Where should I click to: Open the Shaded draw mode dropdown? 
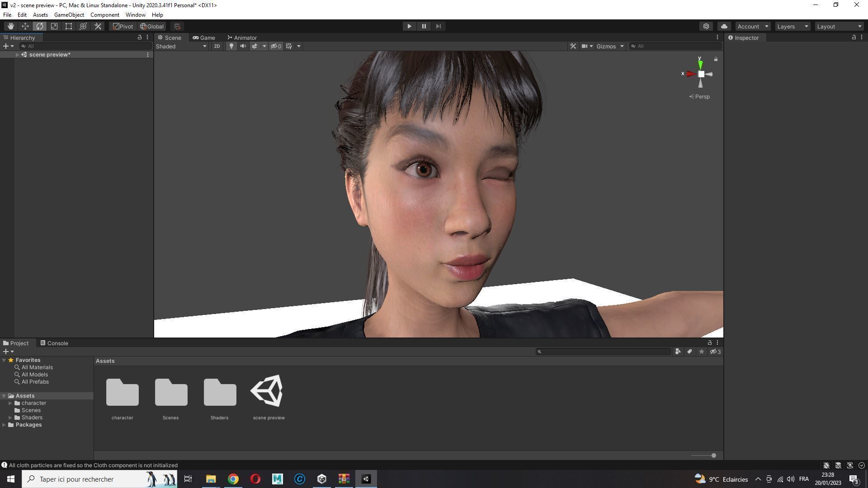(x=181, y=46)
